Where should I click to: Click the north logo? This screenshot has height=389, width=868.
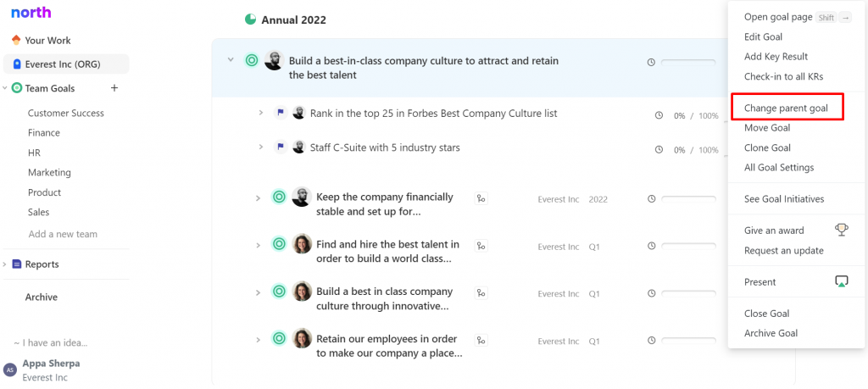[x=31, y=13]
